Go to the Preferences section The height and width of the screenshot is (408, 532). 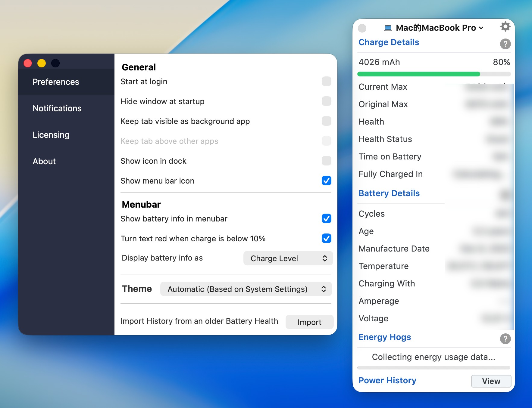[x=56, y=82]
